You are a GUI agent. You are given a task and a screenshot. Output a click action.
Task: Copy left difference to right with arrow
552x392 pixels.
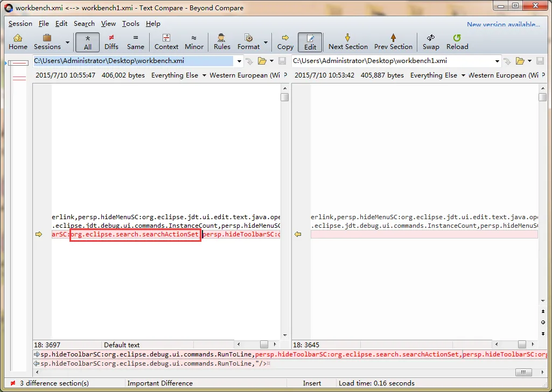[x=39, y=234]
